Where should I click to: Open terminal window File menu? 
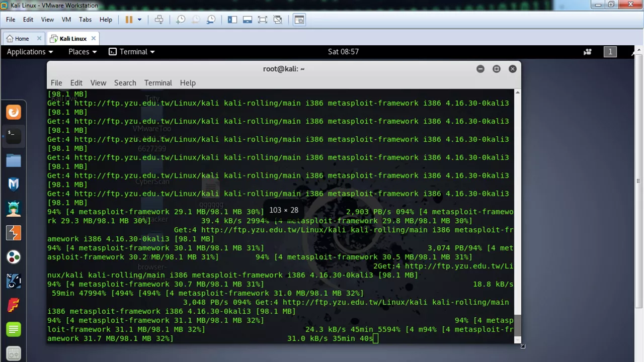click(x=56, y=82)
